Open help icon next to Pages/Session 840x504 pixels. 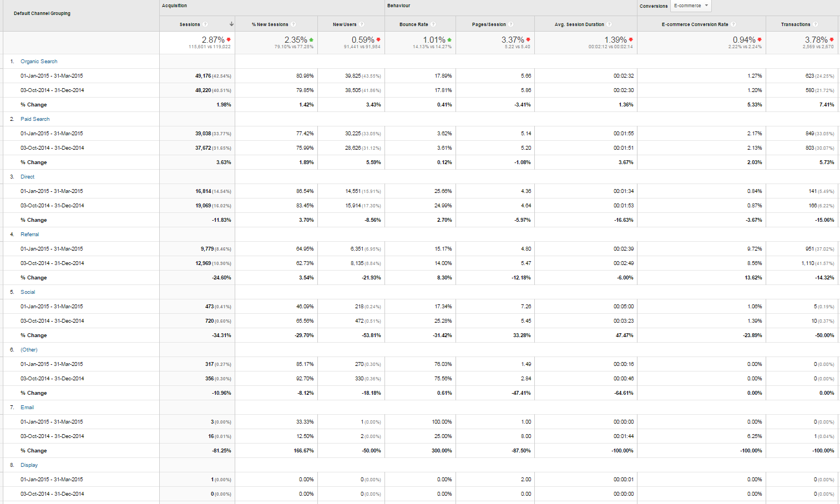(x=511, y=24)
